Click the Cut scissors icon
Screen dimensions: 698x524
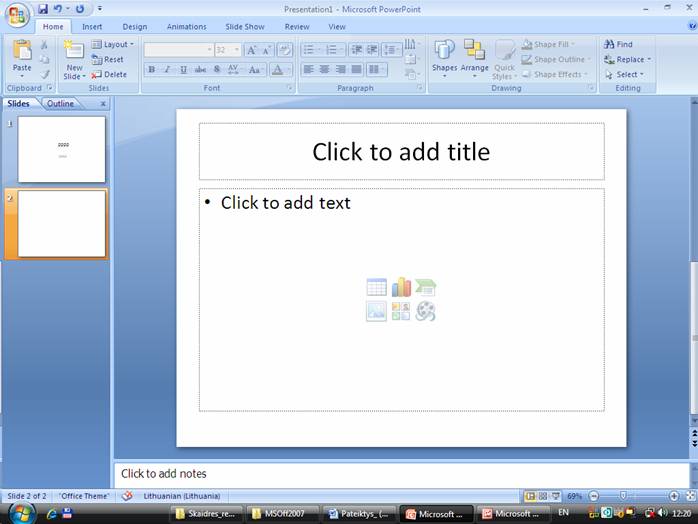tap(45, 45)
